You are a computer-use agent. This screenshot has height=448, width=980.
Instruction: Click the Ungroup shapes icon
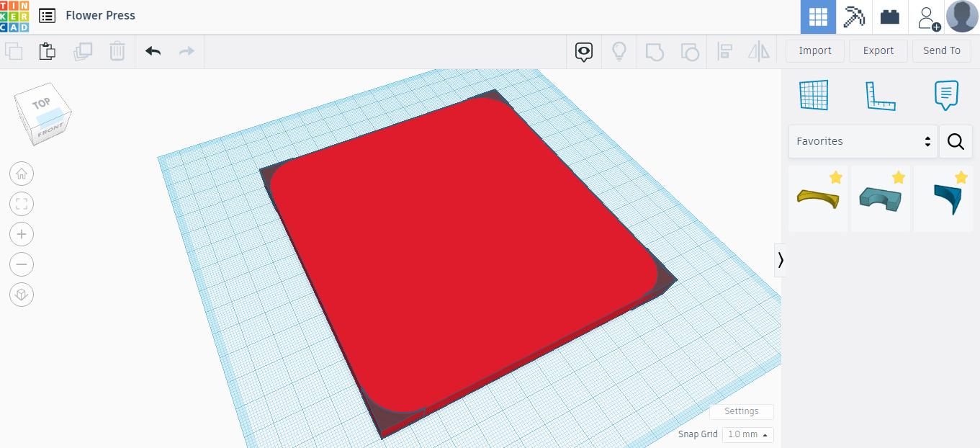[690, 52]
